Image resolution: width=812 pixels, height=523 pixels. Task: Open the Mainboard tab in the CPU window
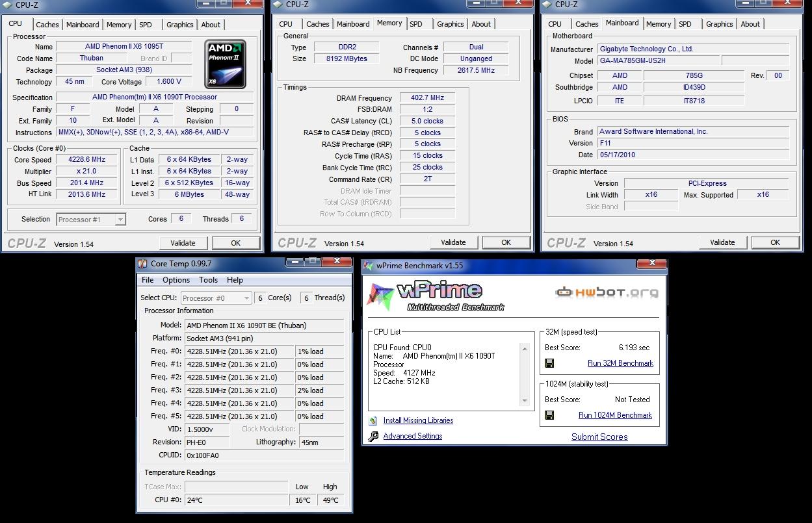coord(83,25)
